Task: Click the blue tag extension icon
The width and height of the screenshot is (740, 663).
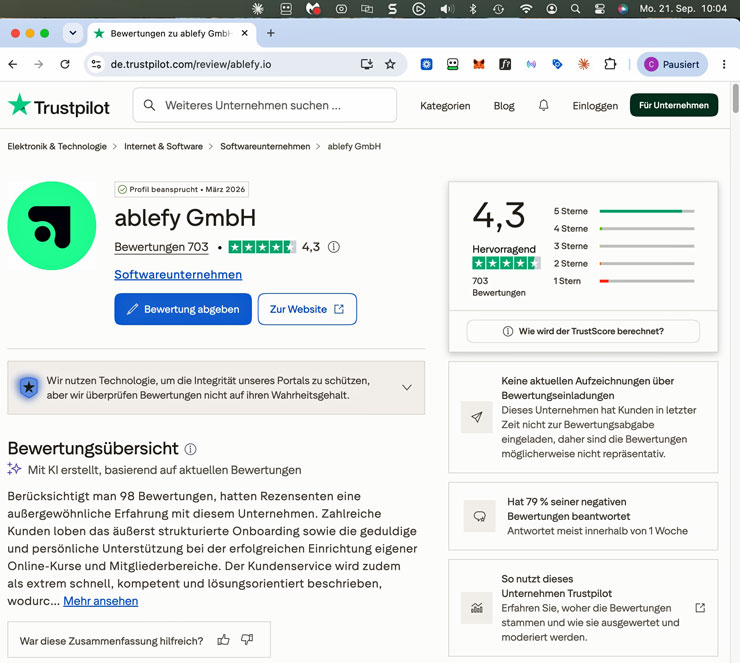Action: [557, 64]
